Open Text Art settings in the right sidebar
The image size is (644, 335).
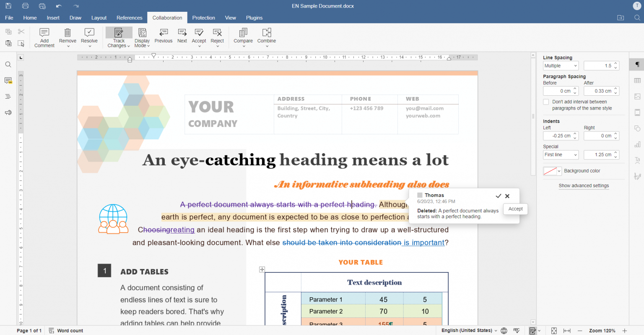click(x=637, y=160)
